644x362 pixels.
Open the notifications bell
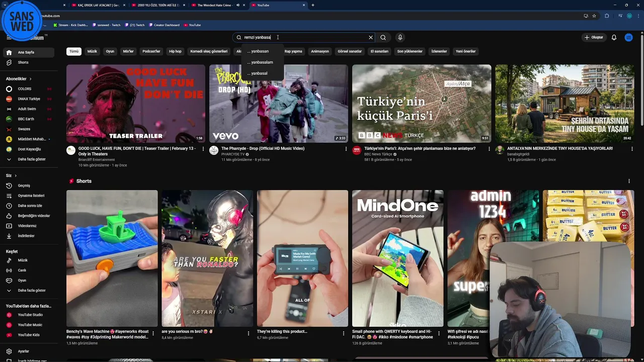614,37
